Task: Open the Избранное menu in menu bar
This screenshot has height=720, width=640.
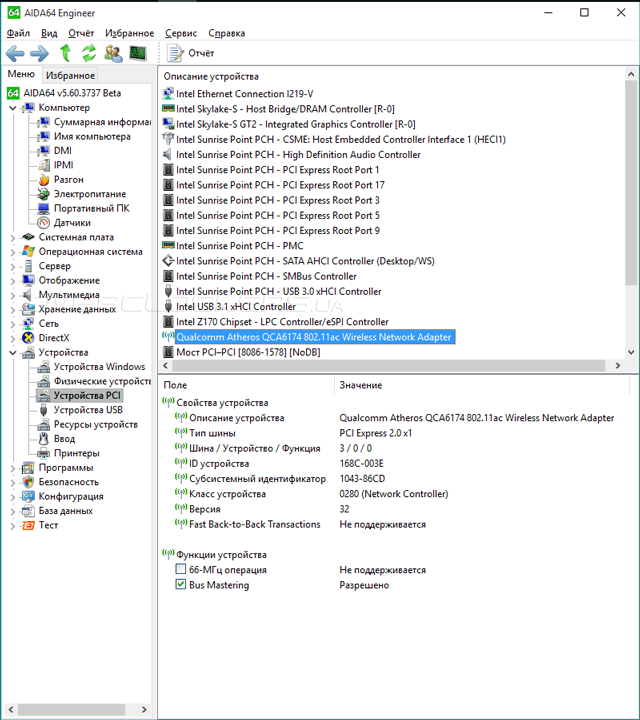Action: [x=129, y=33]
